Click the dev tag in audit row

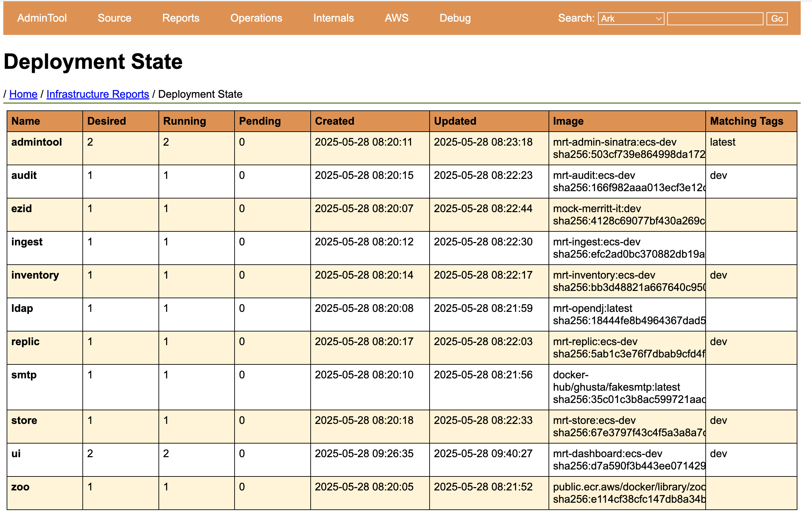(718, 175)
